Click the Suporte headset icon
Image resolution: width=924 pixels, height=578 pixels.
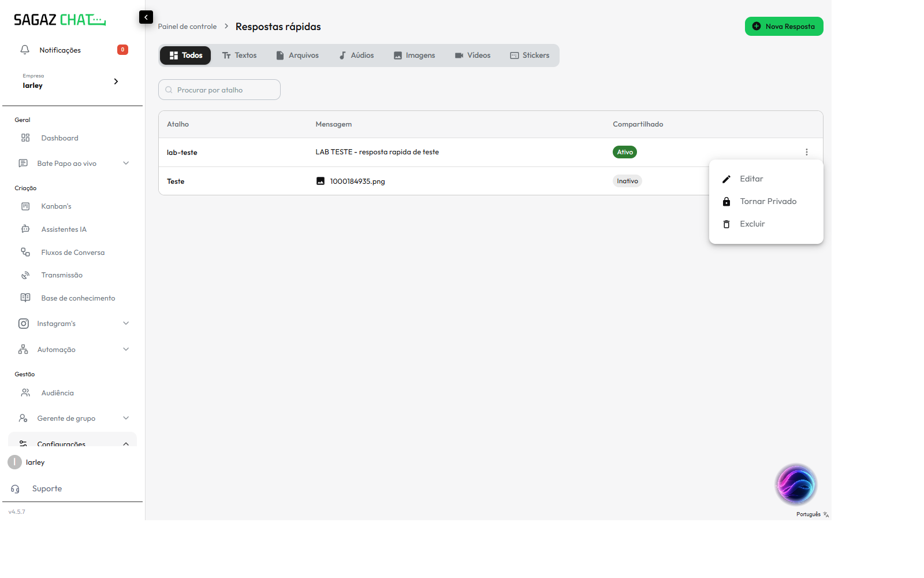(x=15, y=489)
